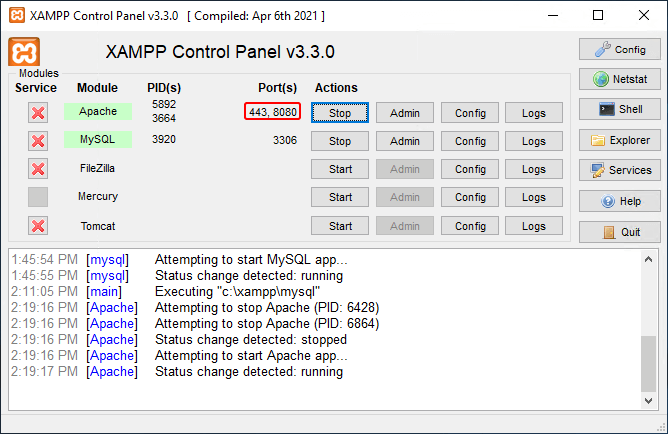
Task: Close the XAMPP Control Panel window
Action: pos(644,15)
